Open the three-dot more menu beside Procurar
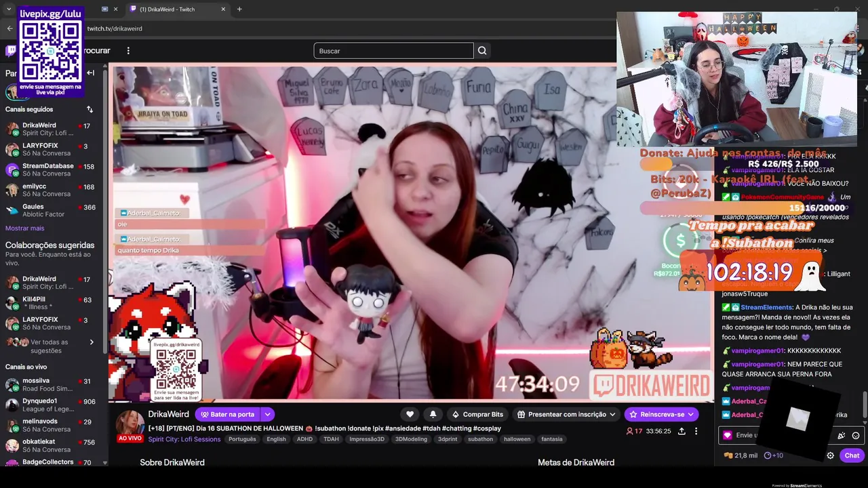 pyautogui.click(x=127, y=51)
